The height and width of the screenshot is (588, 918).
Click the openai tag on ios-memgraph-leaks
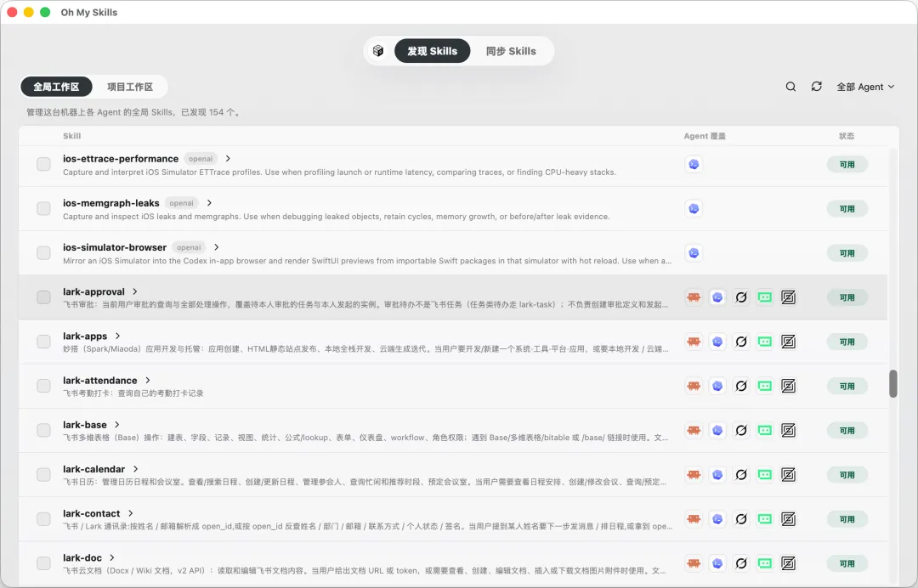coord(182,203)
